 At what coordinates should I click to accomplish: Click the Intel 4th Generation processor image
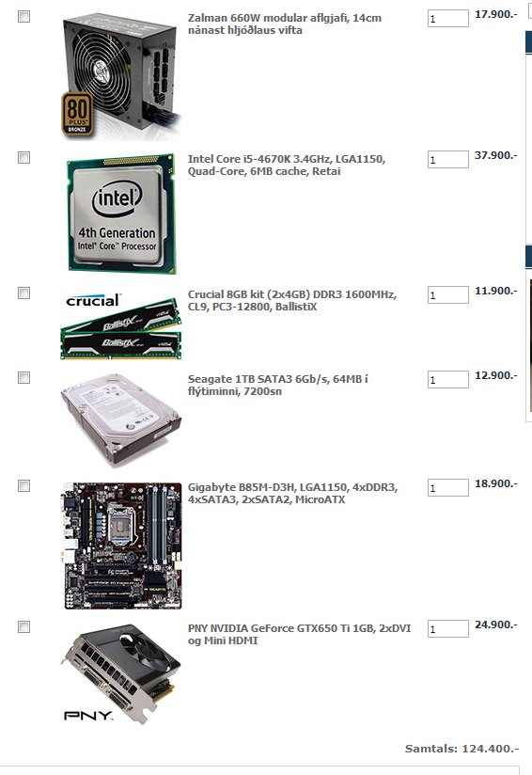[121, 214]
